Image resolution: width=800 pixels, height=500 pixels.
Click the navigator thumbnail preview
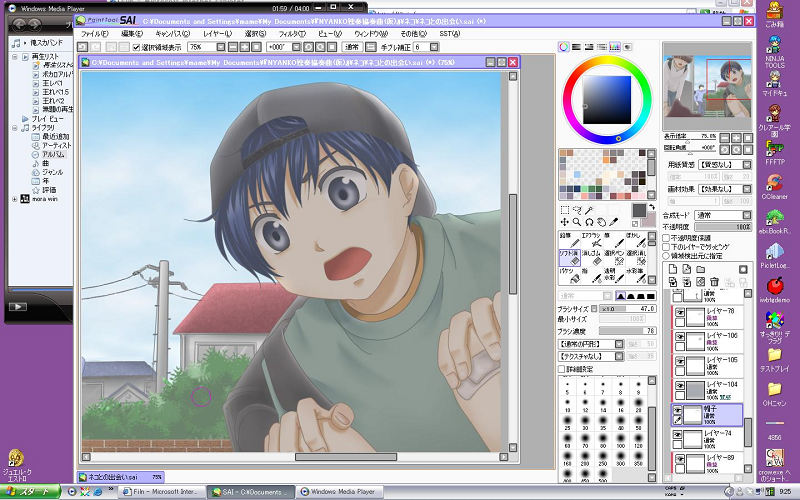pos(707,87)
